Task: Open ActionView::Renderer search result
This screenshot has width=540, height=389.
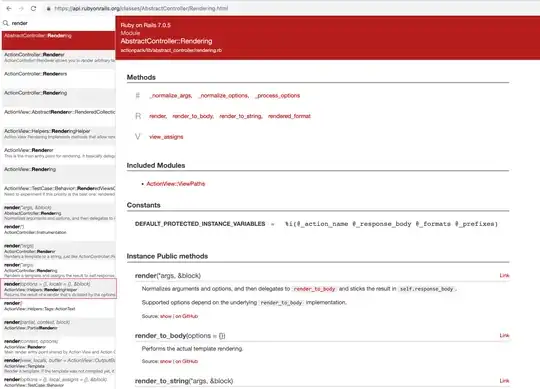Action: pyautogui.click(x=59, y=153)
